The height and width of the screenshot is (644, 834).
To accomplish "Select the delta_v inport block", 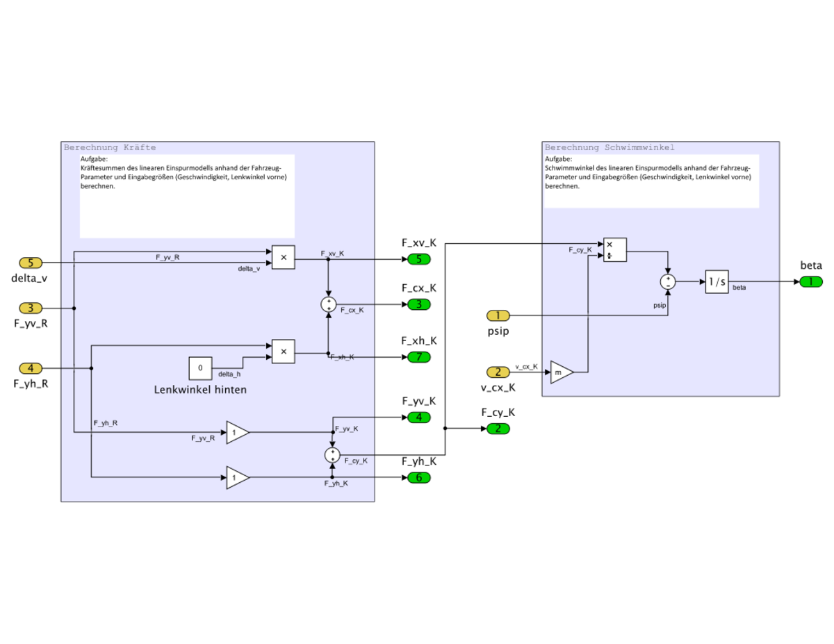I will 31,263.
